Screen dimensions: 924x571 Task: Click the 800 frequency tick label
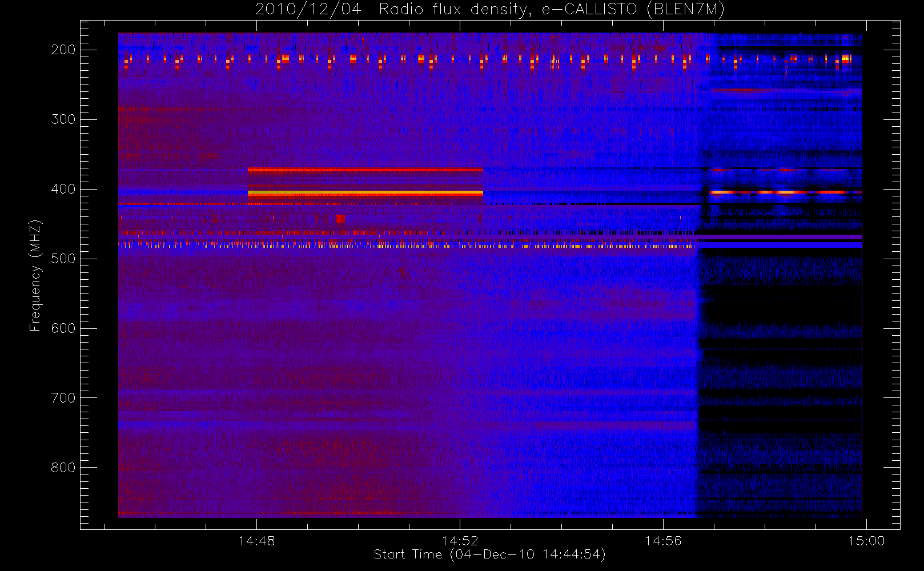[x=63, y=468]
